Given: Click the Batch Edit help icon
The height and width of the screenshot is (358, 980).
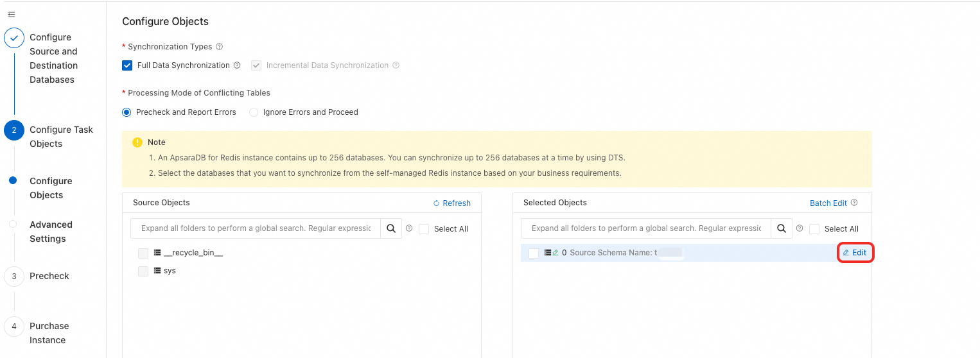Looking at the screenshot, I should [854, 203].
